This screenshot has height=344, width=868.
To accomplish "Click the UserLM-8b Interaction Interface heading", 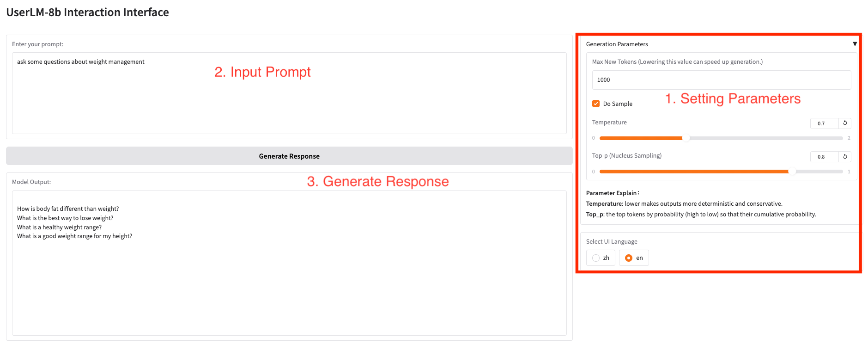I will pos(88,12).
